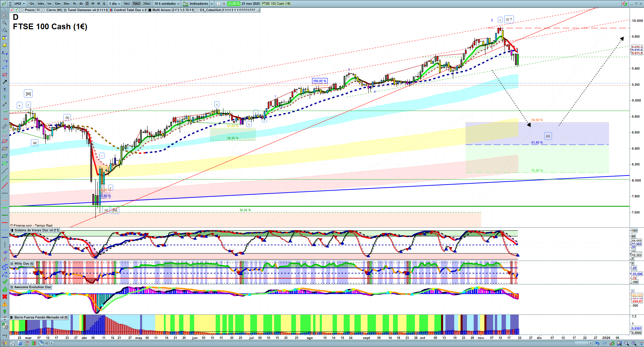Select the ruler measurement tool
This screenshot has height=347, width=644.
(x=5, y=126)
